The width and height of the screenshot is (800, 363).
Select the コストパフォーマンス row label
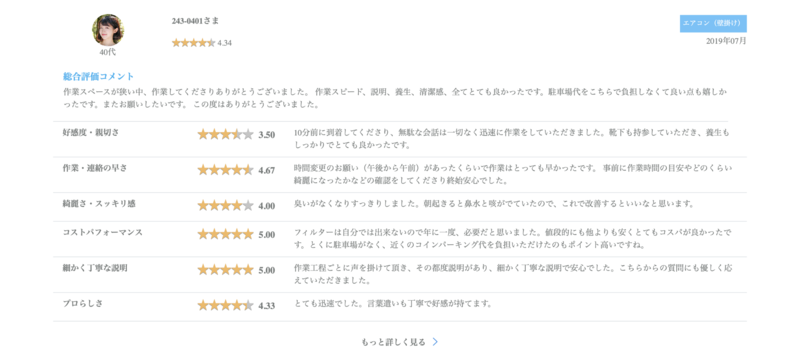103,232
